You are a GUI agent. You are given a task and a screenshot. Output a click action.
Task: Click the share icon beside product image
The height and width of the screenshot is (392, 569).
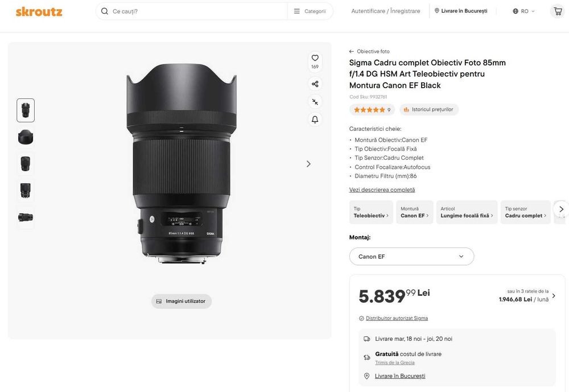tap(315, 84)
